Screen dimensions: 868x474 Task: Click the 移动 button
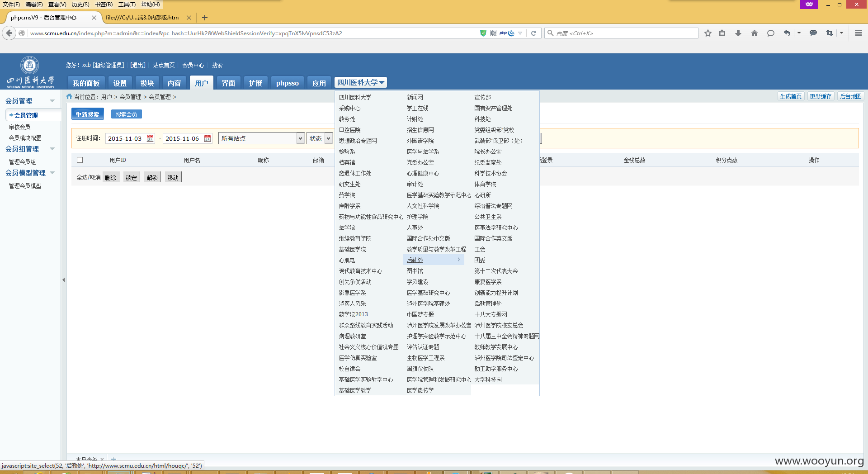tap(173, 177)
